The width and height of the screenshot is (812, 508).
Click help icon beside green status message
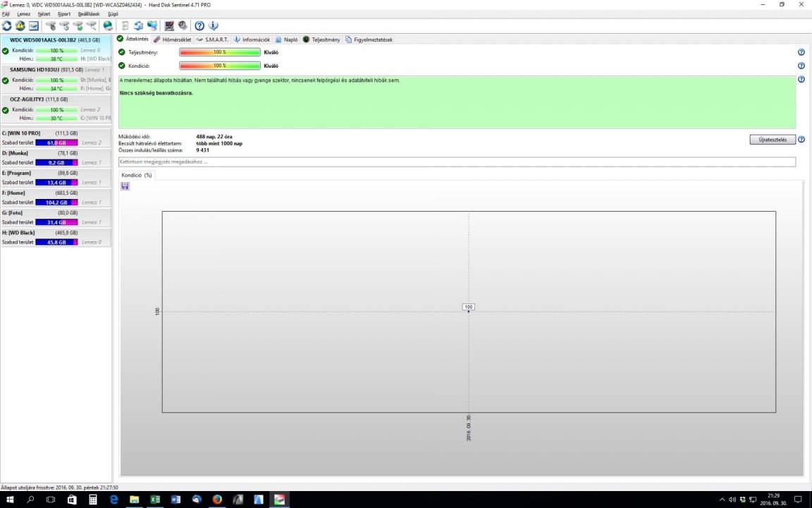coord(801,79)
